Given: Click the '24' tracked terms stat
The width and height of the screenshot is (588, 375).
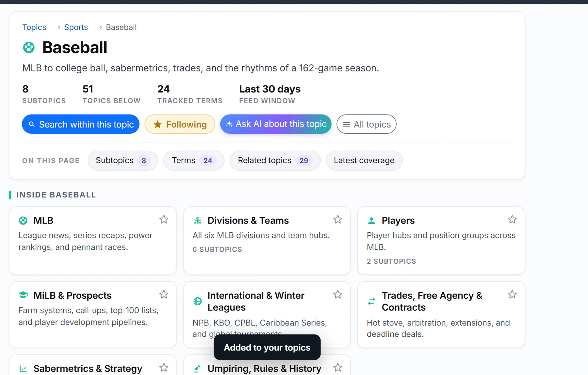Looking at the screenshot, I should 163,89.
